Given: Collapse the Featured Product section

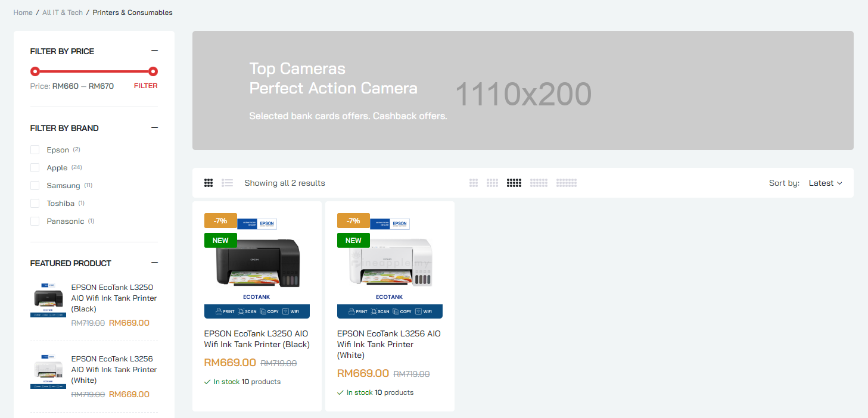Looking at the screenshot, I should point(154,263).
